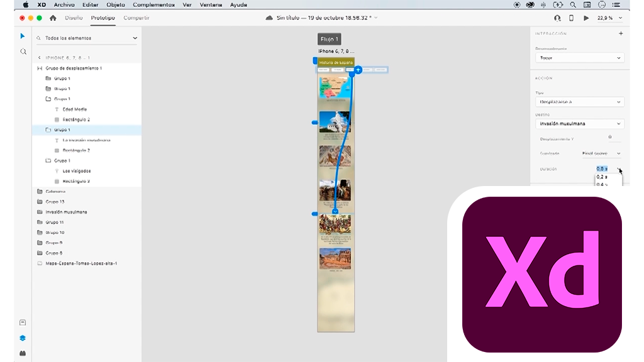Go to the Home screen icon

point(53,18)
